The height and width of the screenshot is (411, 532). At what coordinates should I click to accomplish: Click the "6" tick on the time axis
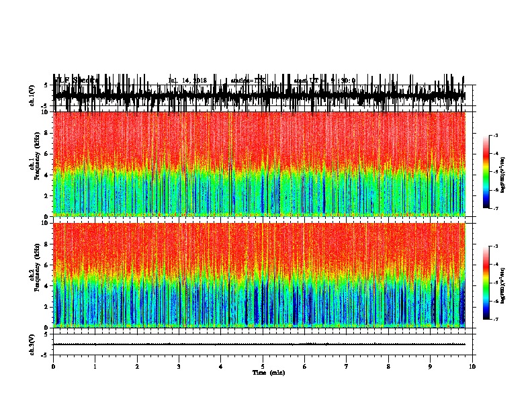305,367
